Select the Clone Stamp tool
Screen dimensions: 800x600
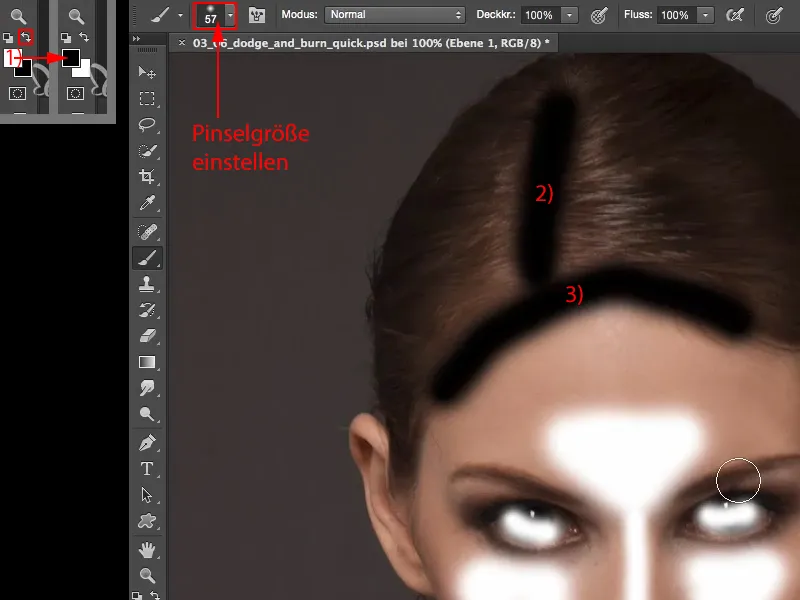[x=147, y=283]
